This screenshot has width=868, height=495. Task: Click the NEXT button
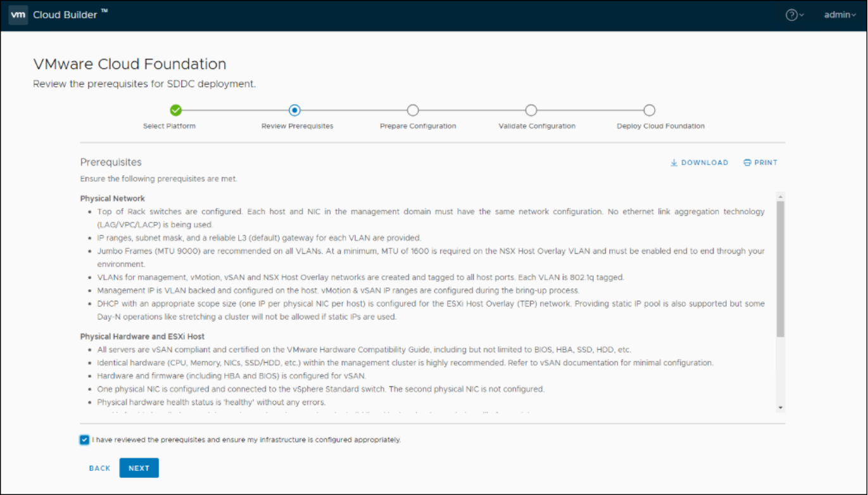[139, 468]
